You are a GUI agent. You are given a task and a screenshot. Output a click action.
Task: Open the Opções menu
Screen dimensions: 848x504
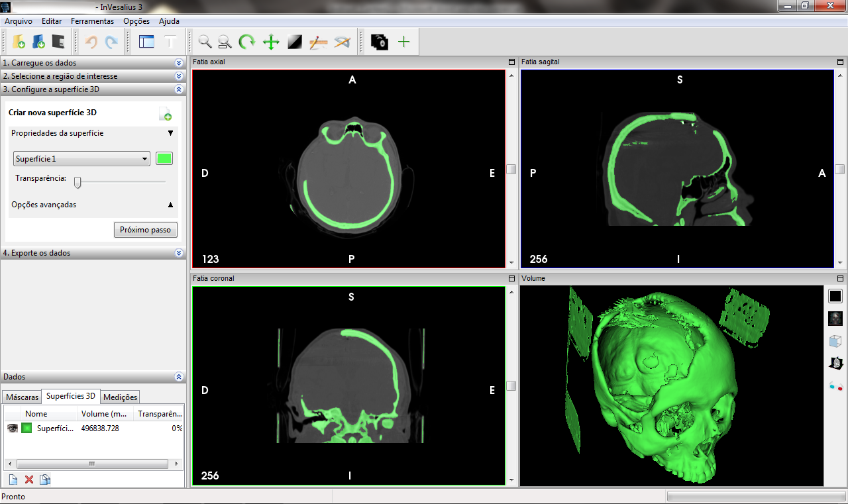click(x=136, y=21)
